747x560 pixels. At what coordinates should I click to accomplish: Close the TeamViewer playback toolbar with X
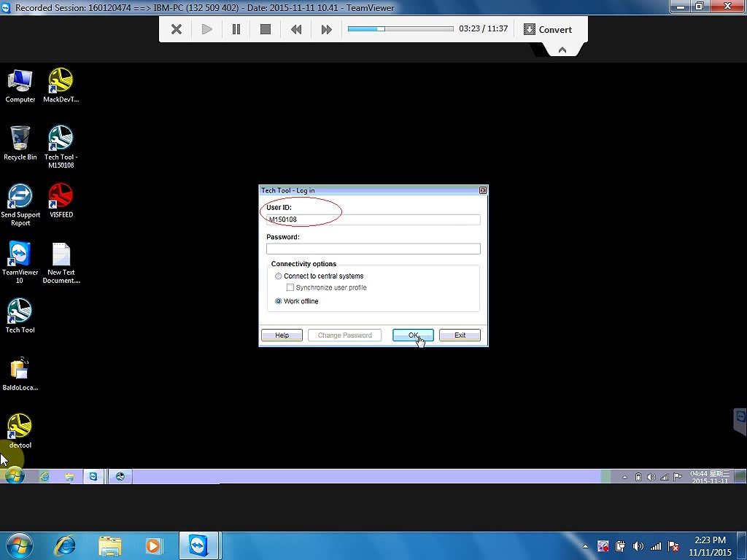point(177,29)
